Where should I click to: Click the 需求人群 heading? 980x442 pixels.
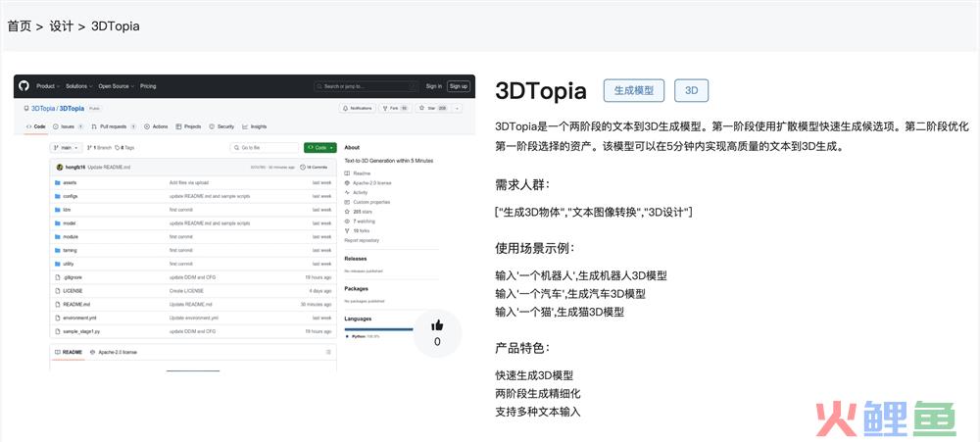tap(522, 185)
